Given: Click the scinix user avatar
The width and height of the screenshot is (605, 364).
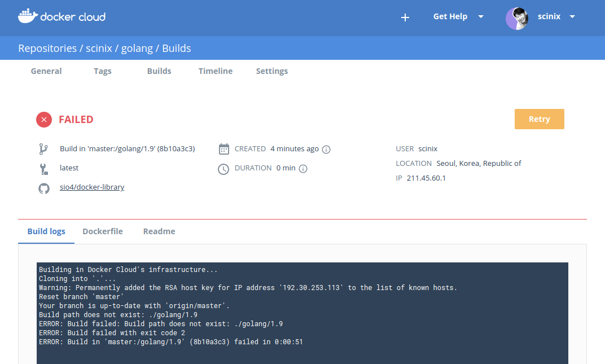Looking at the screenshot, I should [x=517, y=18].
